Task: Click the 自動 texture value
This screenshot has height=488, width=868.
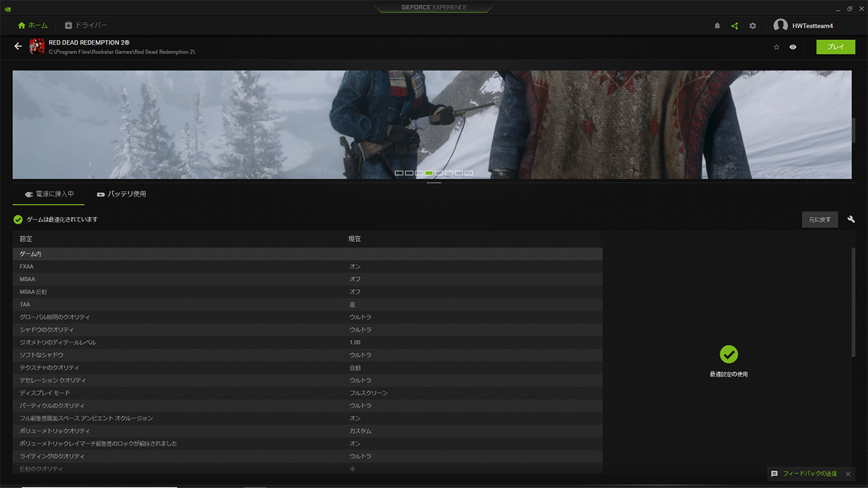Action: point(355,367)
